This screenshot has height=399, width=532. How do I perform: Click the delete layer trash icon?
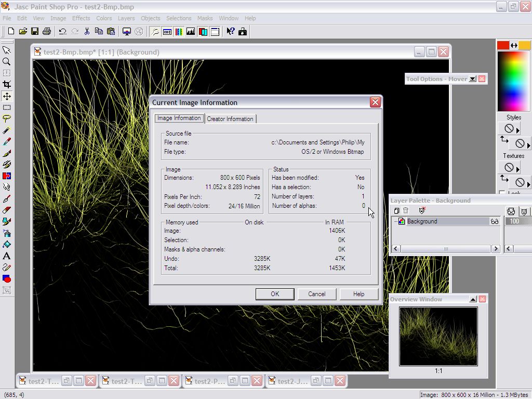(x=406, y=211)
